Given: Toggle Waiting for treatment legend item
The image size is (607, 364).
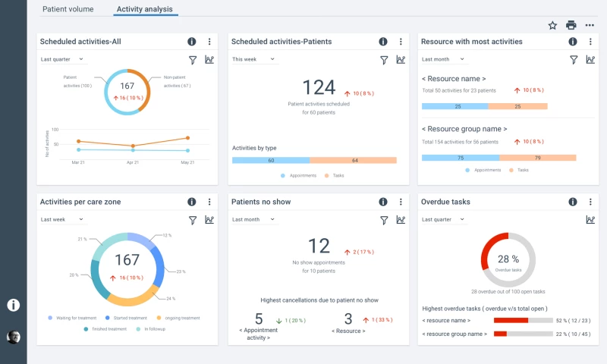Looking at the screenshot, I should click(x=74, y=318).
